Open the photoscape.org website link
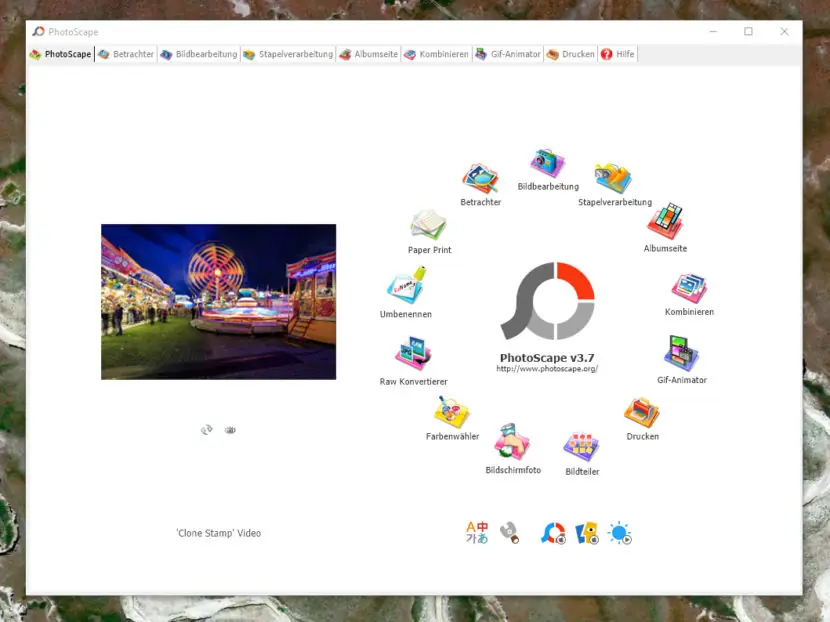 547,369
